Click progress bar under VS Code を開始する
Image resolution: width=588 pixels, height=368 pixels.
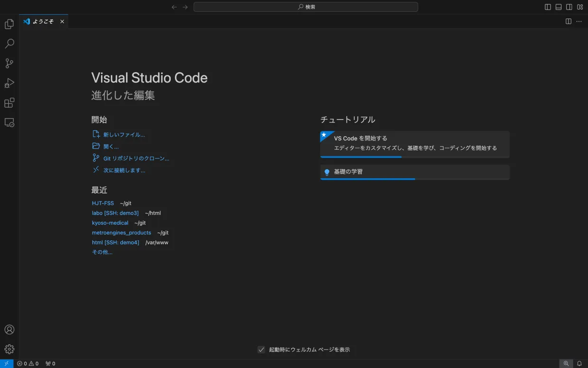415,156
